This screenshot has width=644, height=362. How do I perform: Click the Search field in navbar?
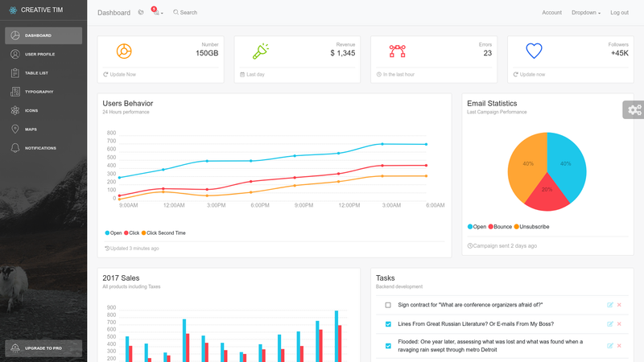185,13
